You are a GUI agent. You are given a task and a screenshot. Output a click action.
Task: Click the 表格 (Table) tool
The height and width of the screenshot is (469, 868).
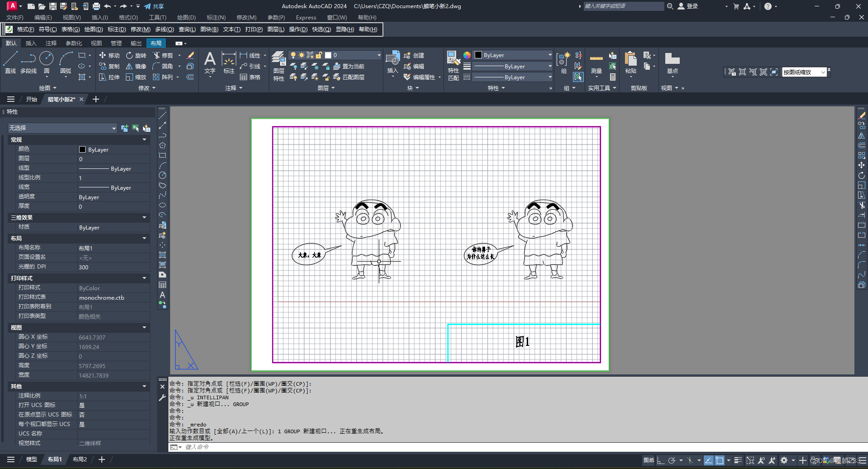[x=250, y=77]
